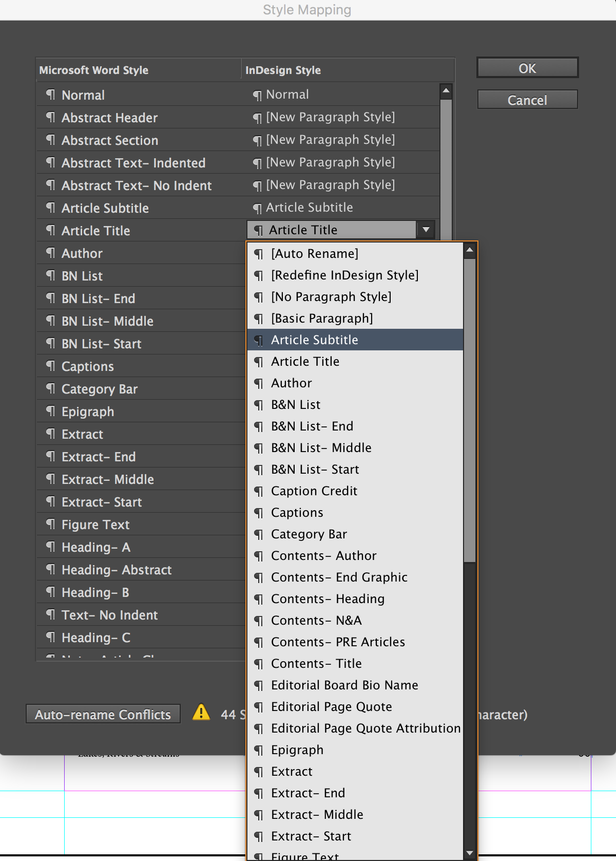This screenshot has height=861, width=616.
Task: Select [Auto Rename] from dropdown list
Action: (355, 253)
